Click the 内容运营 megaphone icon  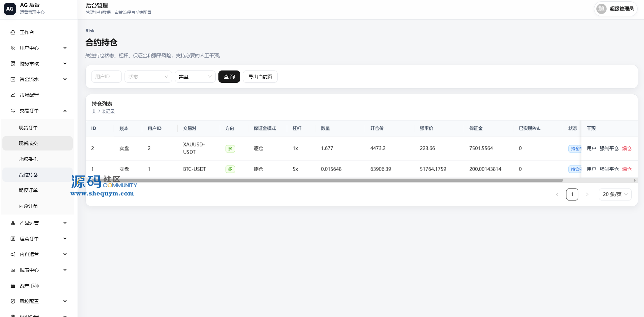[13, 254]
